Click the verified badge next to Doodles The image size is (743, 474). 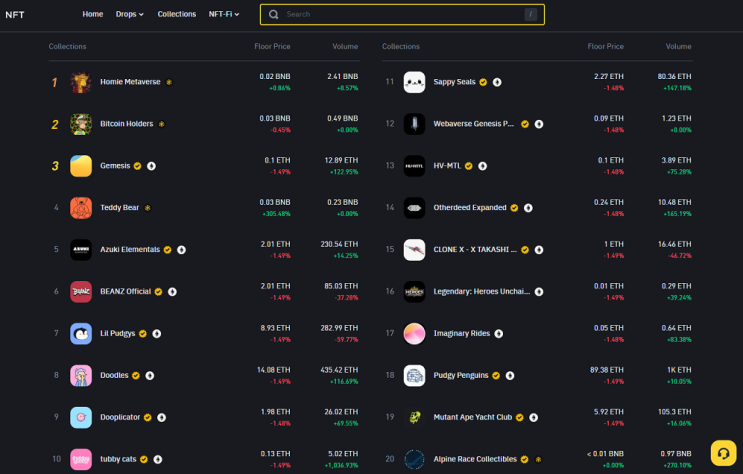[136, 375]
